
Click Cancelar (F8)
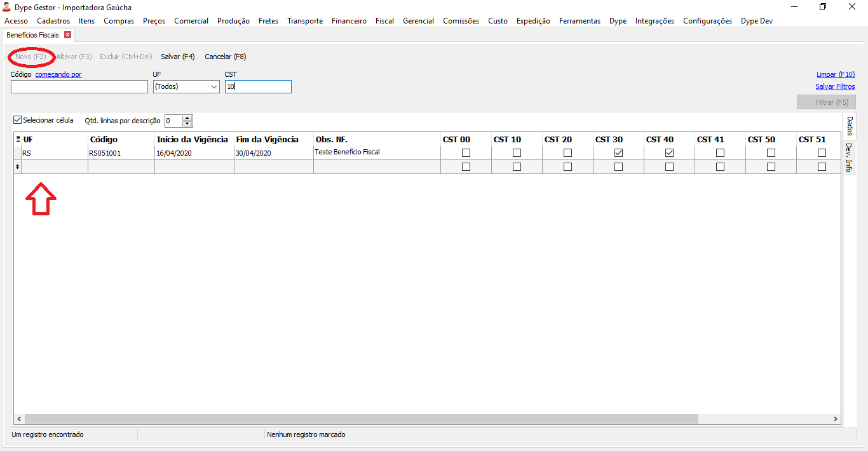click(x=225, y=57)
